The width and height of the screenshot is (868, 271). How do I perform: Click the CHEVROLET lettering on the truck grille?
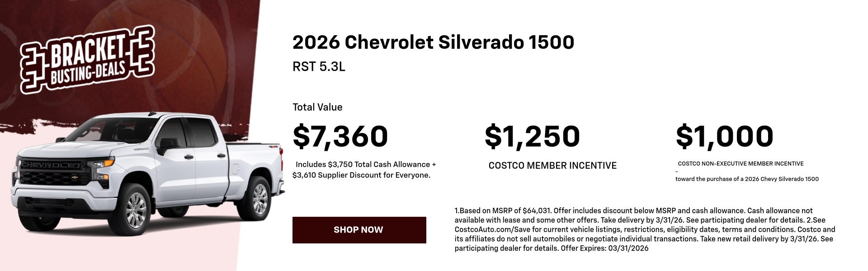tap(52, 165)
